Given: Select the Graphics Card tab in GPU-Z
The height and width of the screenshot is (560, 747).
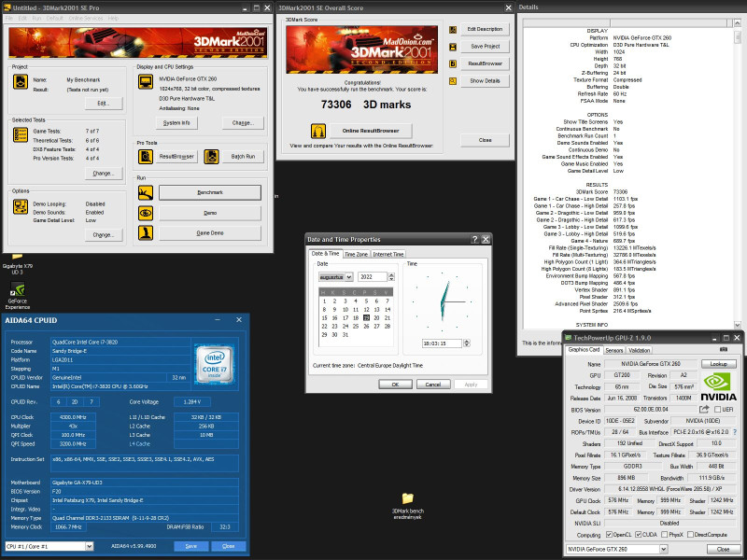Looking at the screenshot, I should (585, 349).
